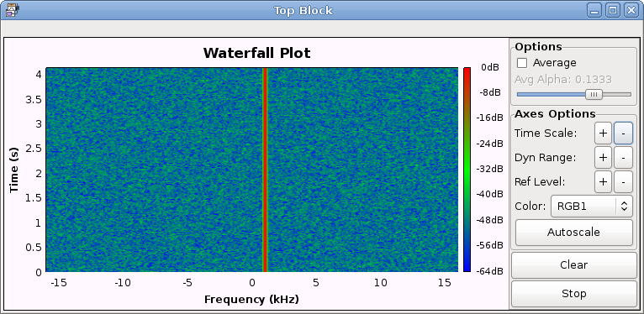Close the Top Block window
This screenshot has height=314, width=644.
pyautogui.click(x=631, y=11)
